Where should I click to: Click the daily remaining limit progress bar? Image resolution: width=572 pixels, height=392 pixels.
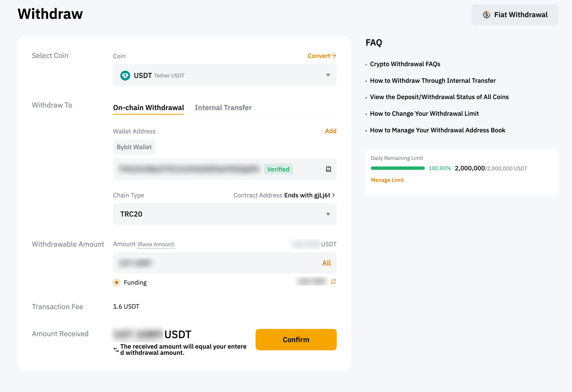click(398, 168)
